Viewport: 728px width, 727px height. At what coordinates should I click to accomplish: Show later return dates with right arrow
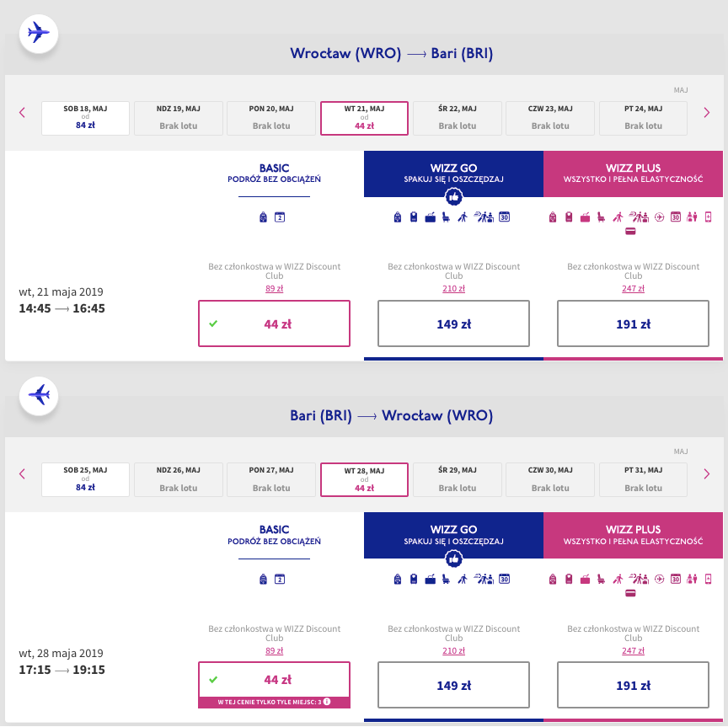[707, 474]
